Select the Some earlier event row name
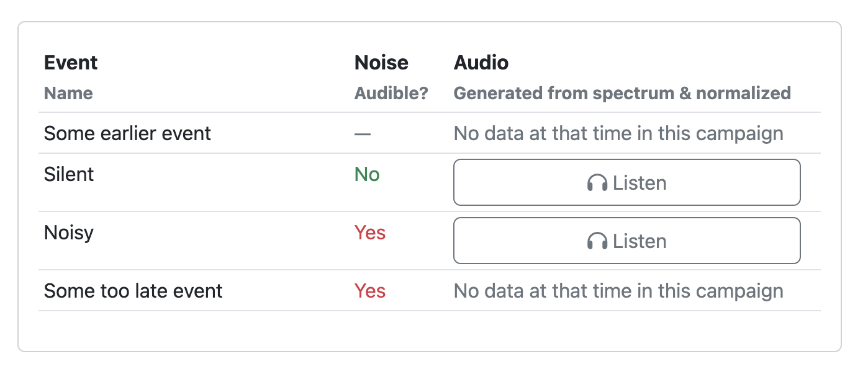Image resolution: width=868 pixels, height=377 pixels. [127, 133]
